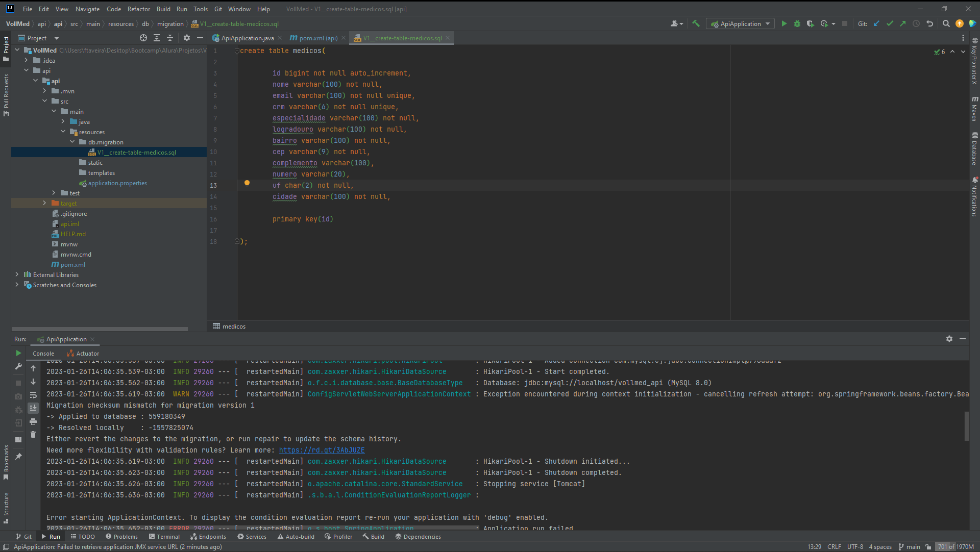Open the Refactor menu
Viewport: 980px width, 552px height.
pos(138,9)
